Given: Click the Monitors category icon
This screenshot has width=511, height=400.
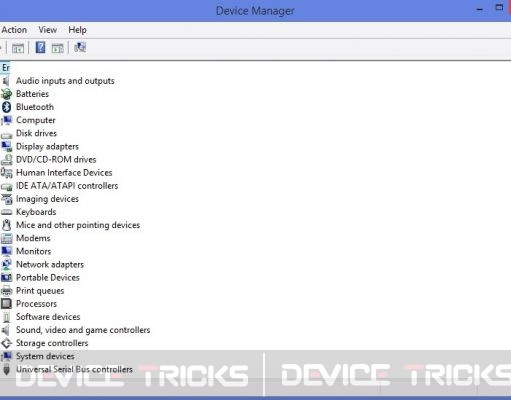Looking at the screenshot, I should pyautogui.click(x=6, y=251).
